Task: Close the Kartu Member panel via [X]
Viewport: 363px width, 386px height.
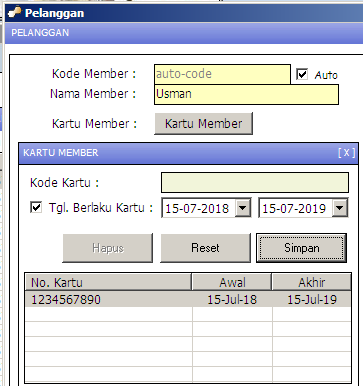Action: 347,153
